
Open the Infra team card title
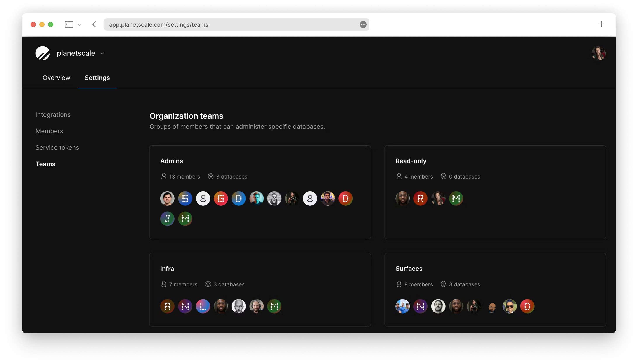pyautogui.click(x=167, y=269)
